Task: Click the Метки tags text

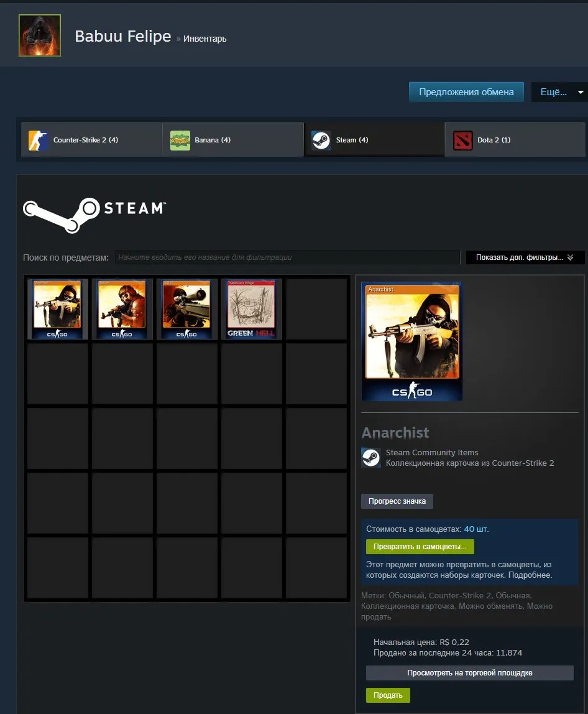Action: [456, 606]
